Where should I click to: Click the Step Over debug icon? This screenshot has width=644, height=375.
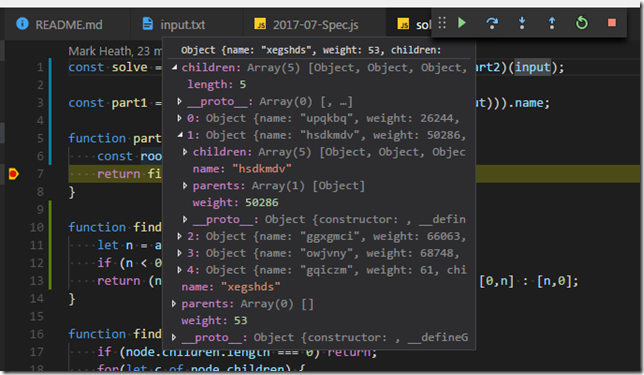(x=492, y=23)
